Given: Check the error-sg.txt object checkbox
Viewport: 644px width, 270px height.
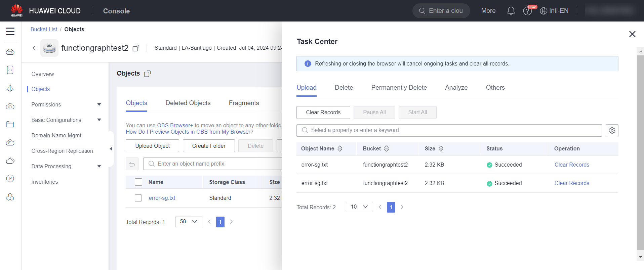Looking at the screenshot, I should tap(138, 198).
